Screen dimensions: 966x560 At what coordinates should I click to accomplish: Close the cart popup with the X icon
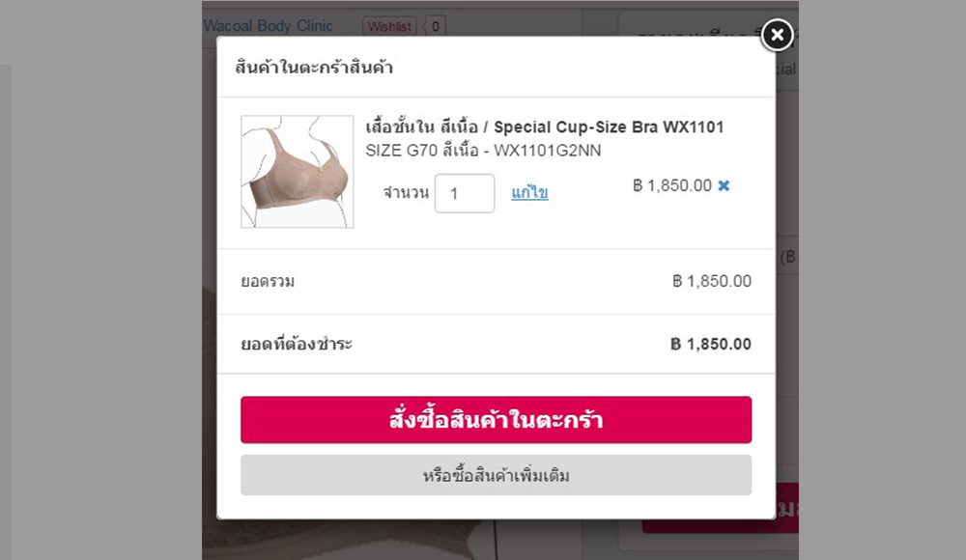pos(777,35)
